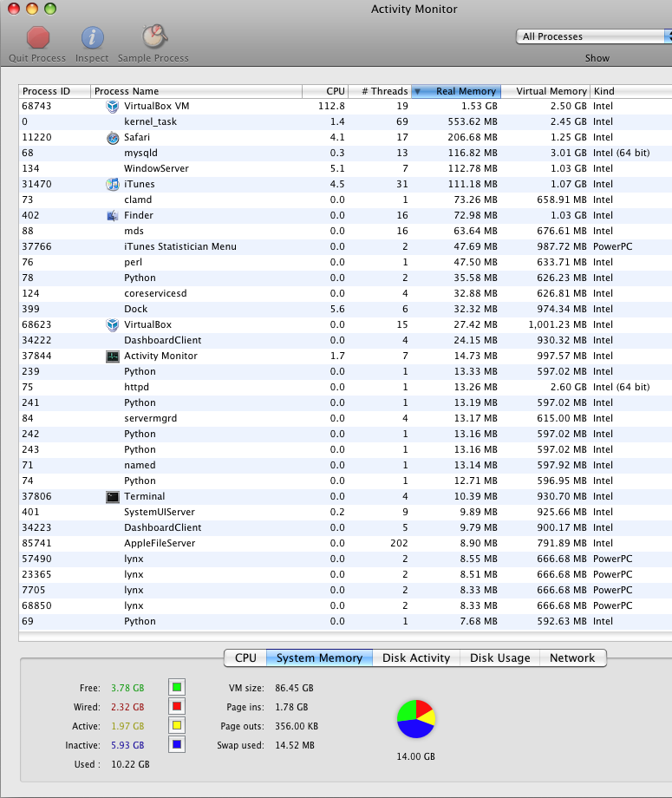Select the lynx process with PID 23365
This screenshot has height=798, width=672.
[345, 574]
